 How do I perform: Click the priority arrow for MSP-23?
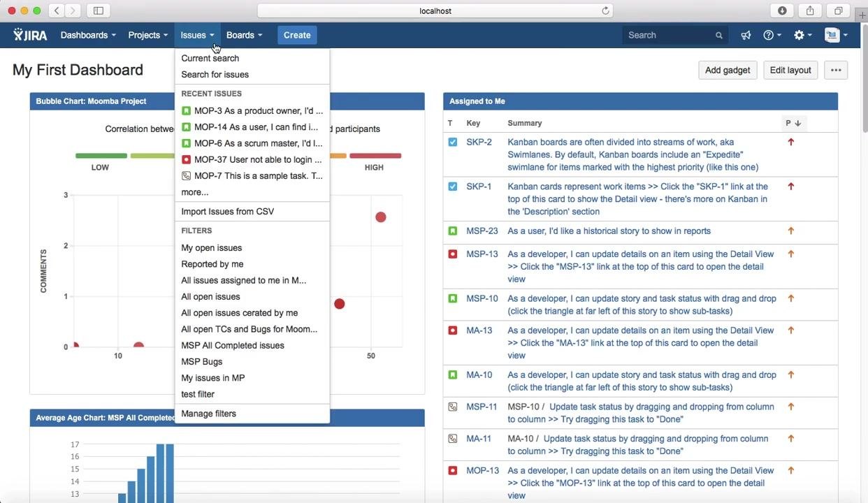point(791,231)
